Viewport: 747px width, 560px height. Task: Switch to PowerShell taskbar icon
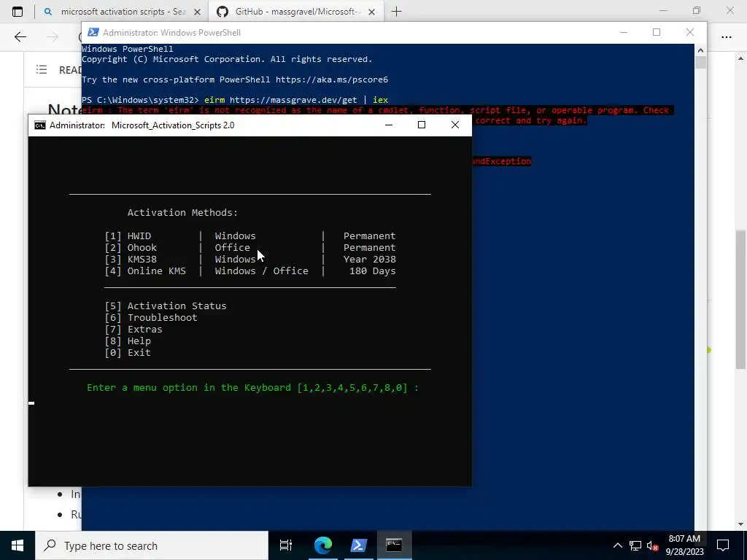tap(358, 545)
